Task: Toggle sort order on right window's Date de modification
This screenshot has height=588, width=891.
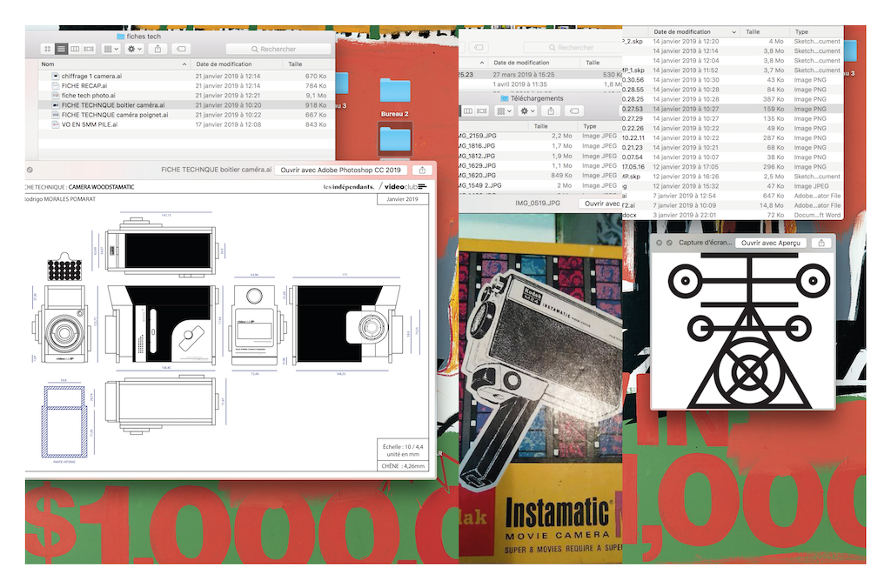Action: point(693,32)
